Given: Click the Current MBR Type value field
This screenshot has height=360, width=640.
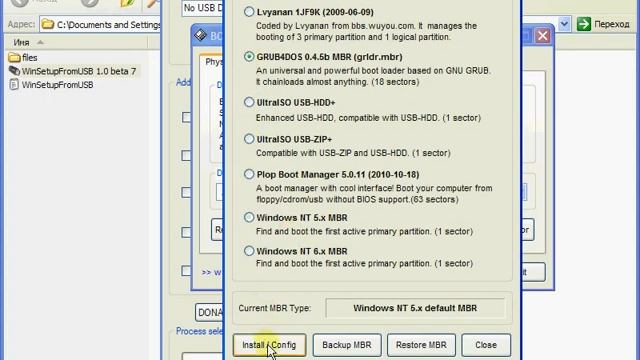Looking at the screenshot, I should [415, 308].
